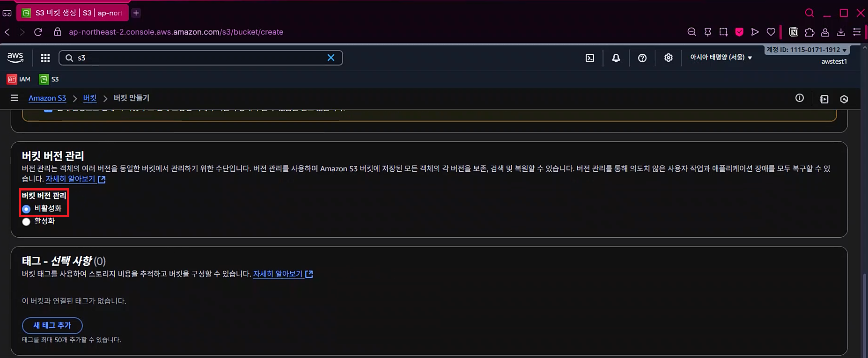The width and height of the screenshot is (868, 358).
Task: Click the awstest1 username text
Action: [x=834, y=62]
